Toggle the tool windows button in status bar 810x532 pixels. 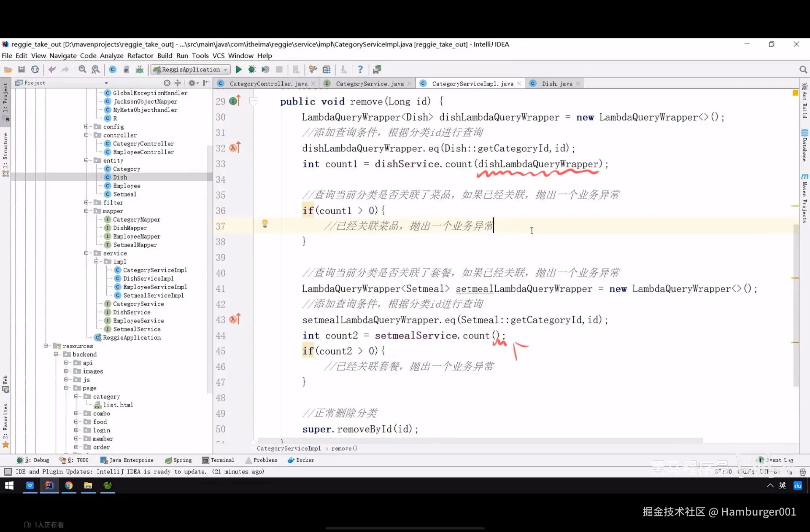[8, 472]
